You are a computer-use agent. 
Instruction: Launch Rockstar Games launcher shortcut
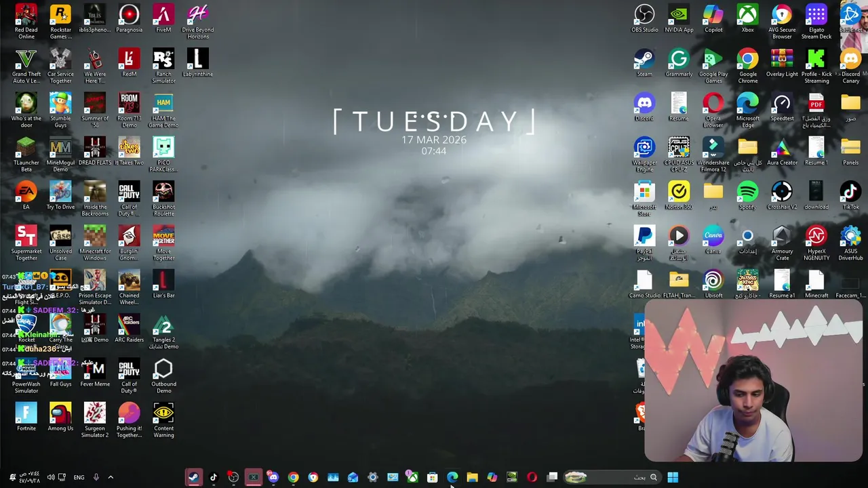click(60, 21)
